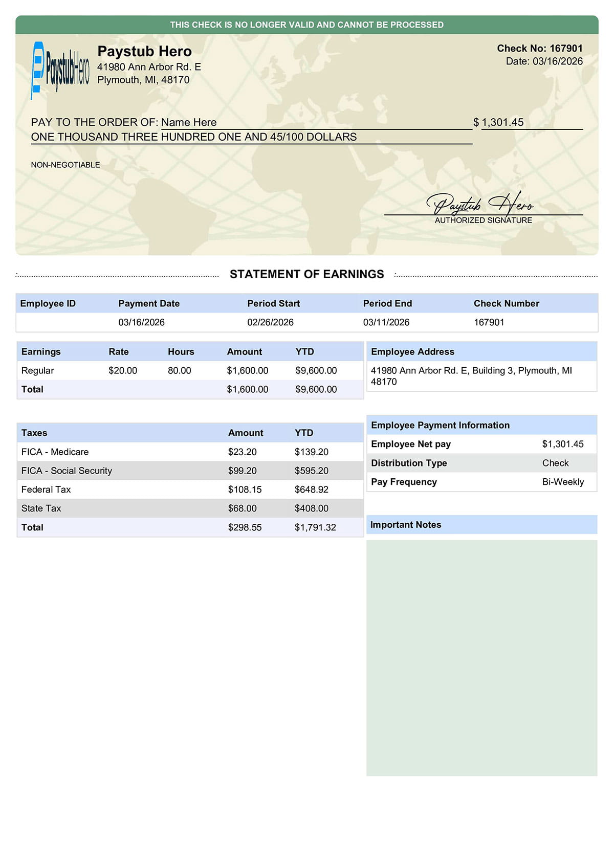Click the Period End value '03/11/2026'
Image resolution: width=614 pixels, height=868 pixels.
click(386, 322)
